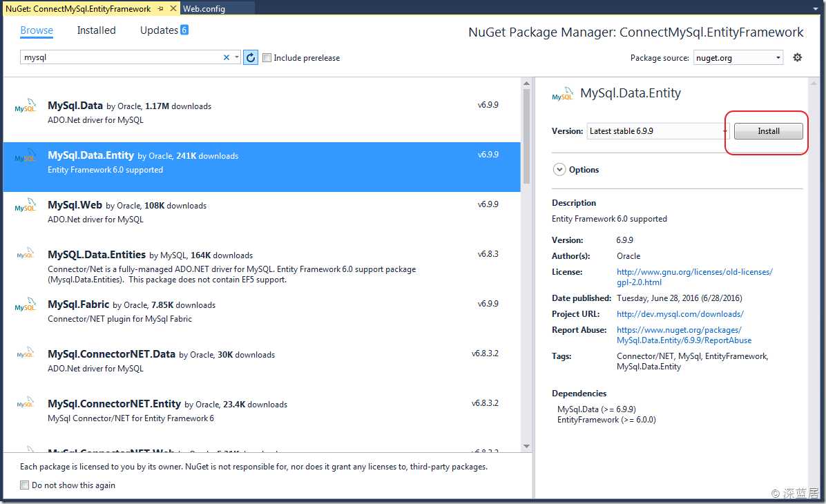This screenshot has width=826, height=504.
Task: Open the Version dropdown Latest stable 6.9.9
Action: point(657,131)
